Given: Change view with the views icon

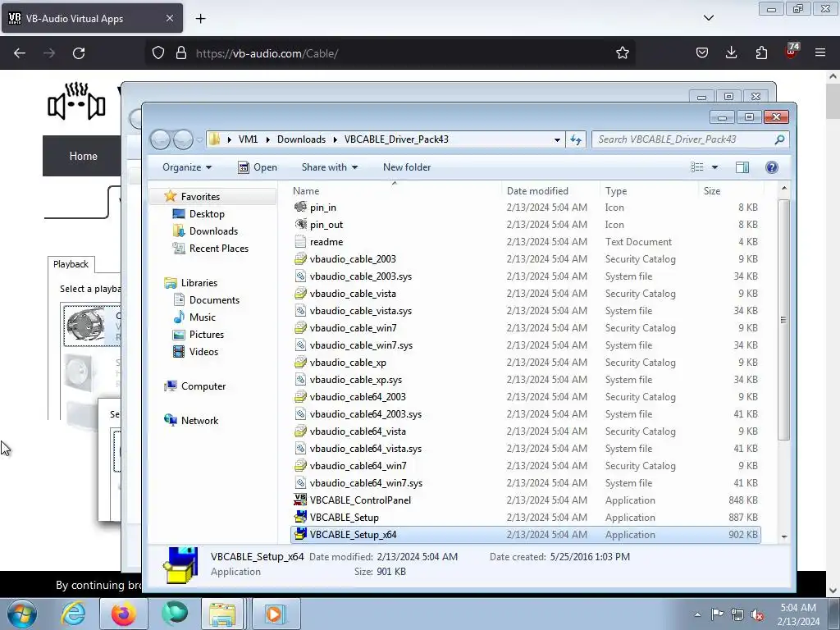Looking at the screenshot, I should (x=697, y=167).
